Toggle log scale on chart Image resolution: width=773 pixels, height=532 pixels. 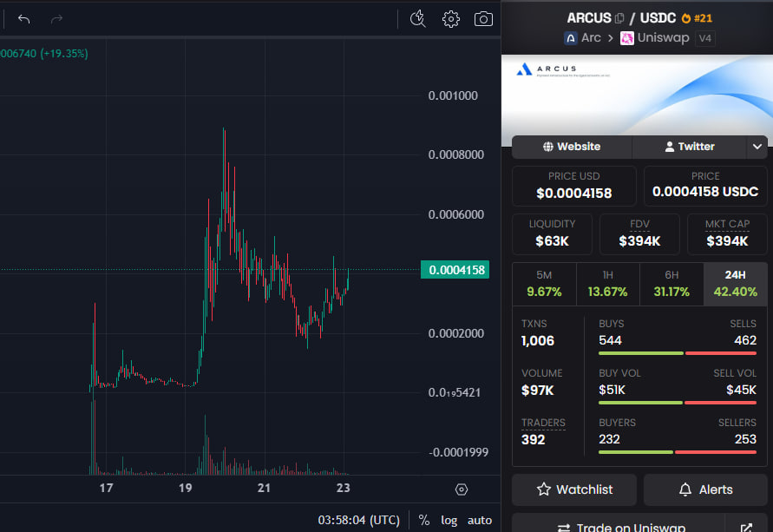tap(449, 520)
